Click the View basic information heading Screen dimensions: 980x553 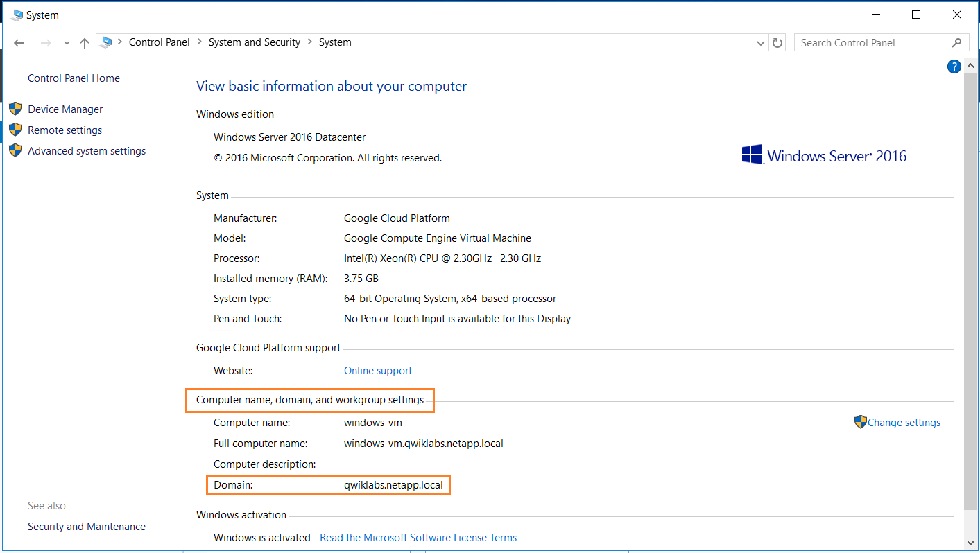(x=332, y=86)
